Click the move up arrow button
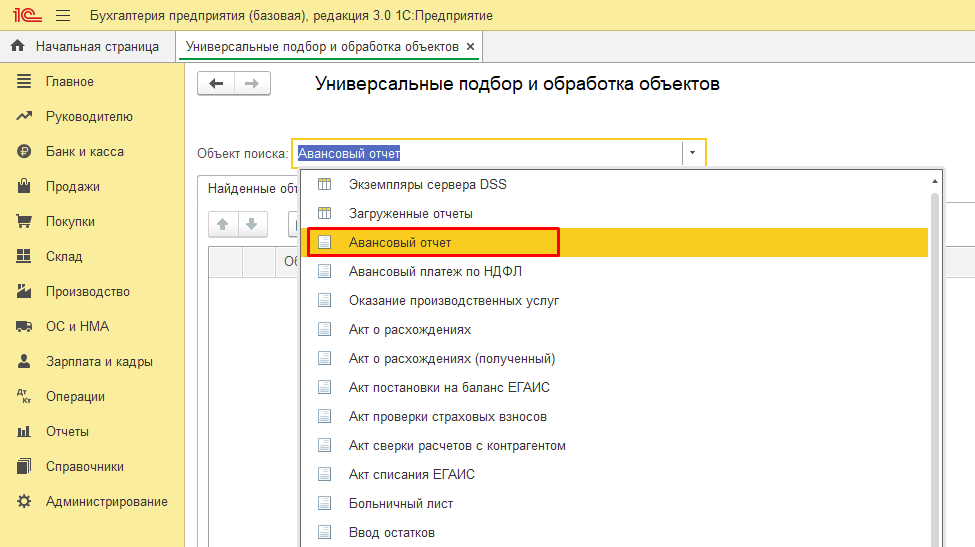Viewport: 975px width, 547px height. (223, 224)
